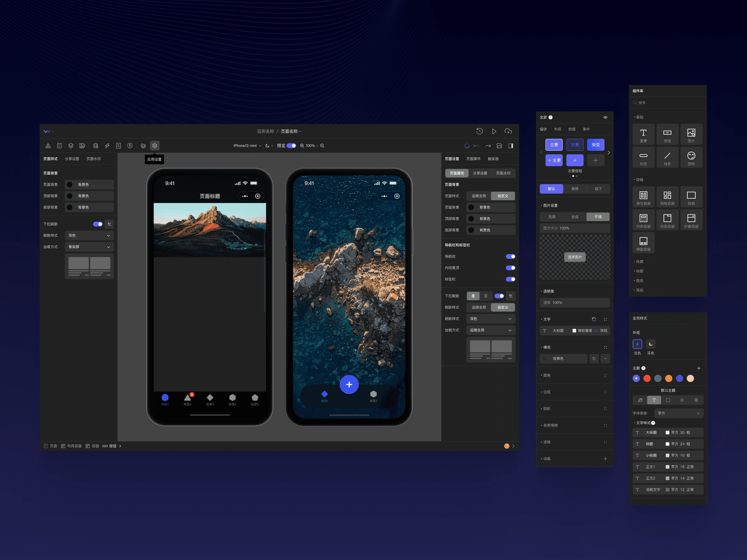Click the cloud upload publish icon
747x560 pixels.
point(508,131)
